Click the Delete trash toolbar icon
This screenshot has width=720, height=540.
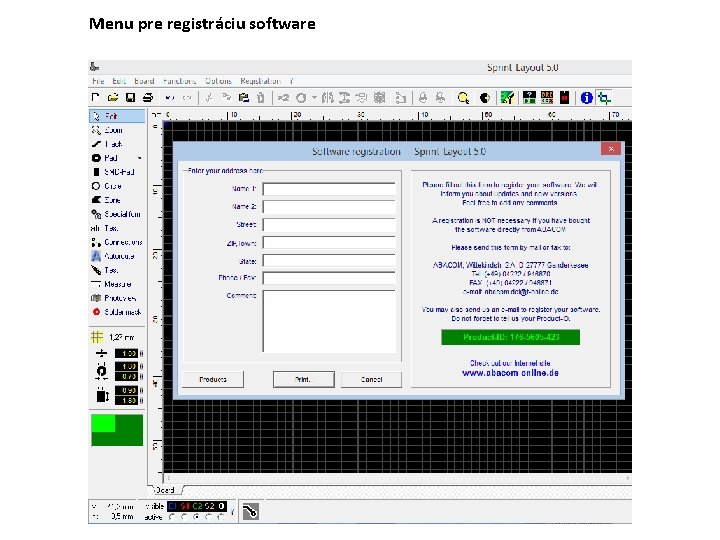click(x=261, y=97)
